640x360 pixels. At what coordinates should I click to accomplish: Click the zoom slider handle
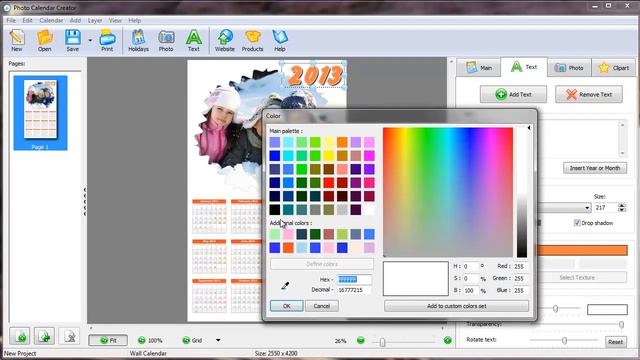pos(382,342)
